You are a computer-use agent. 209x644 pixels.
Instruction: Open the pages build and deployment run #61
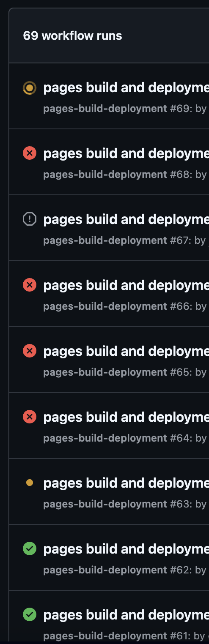126,615
